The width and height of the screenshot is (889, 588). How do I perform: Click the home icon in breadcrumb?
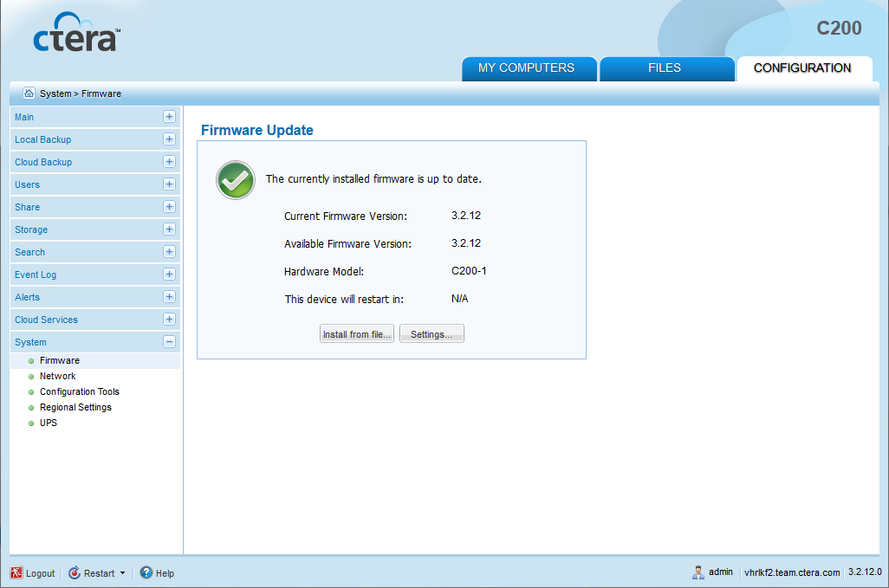29,93
